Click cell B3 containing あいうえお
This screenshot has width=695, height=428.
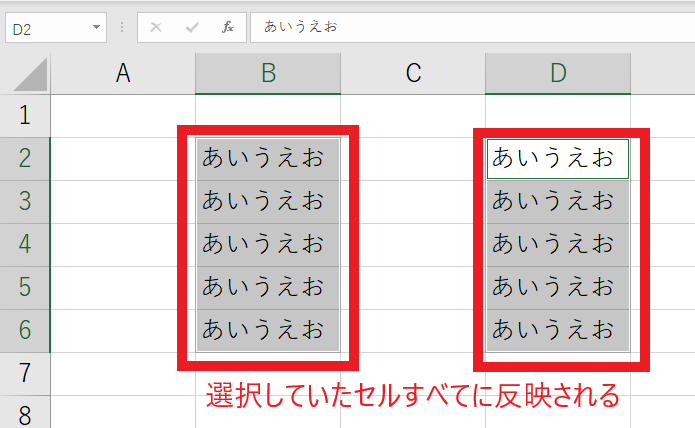click(268, 202)
